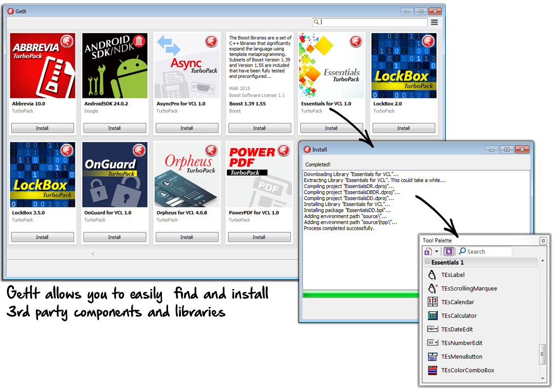Click the TEsCalculator component icon
Screen dimensions: 556x392
click(x=433, y=316)
